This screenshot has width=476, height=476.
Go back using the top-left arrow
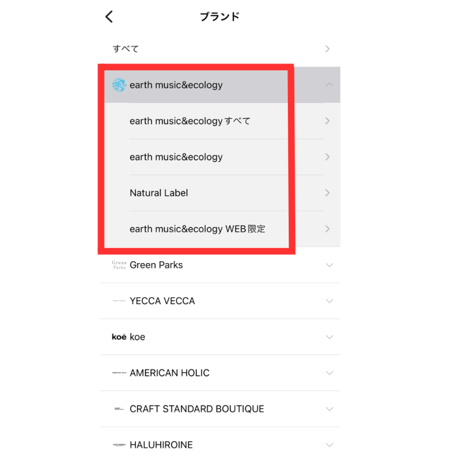click(109, 17)
